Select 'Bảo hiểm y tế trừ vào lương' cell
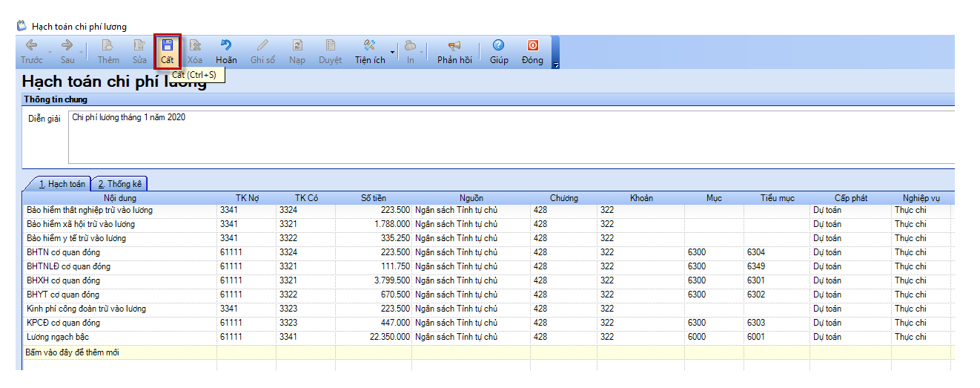980x388 pixels. coord(120,238)
